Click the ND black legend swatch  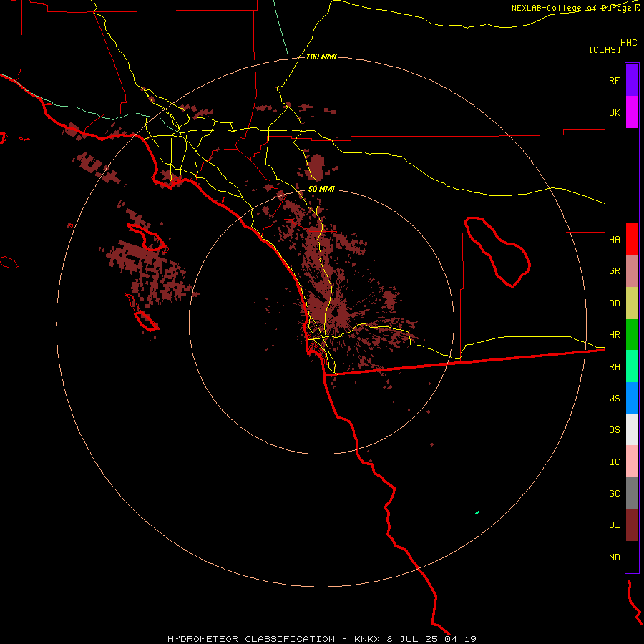click(632, 557)
